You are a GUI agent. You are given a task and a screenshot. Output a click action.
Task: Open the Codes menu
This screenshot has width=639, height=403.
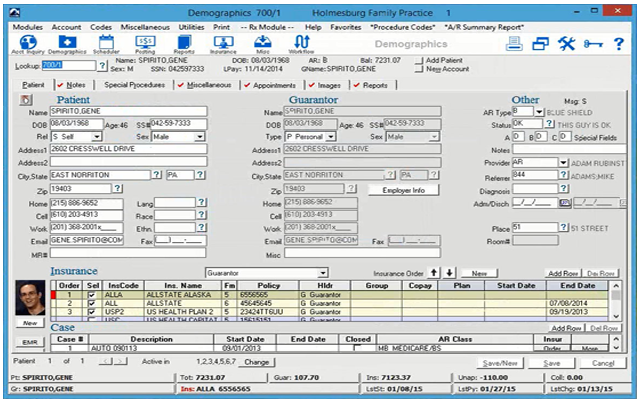coord(101,27)
